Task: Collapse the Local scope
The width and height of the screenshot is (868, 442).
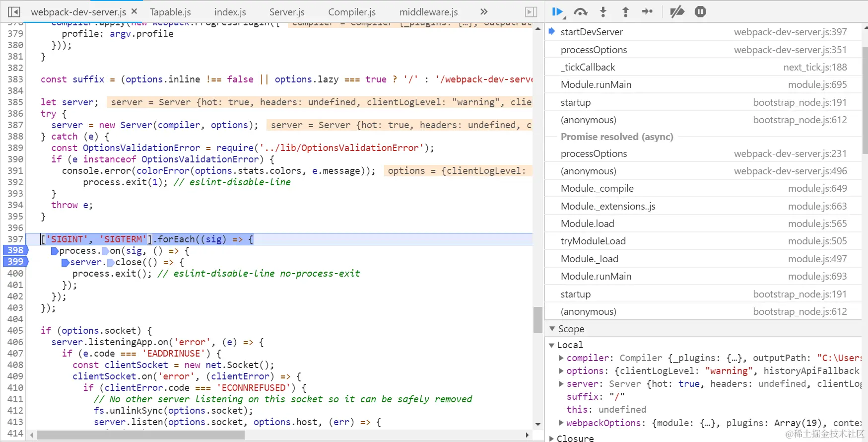Action: (x=551, y=345)
